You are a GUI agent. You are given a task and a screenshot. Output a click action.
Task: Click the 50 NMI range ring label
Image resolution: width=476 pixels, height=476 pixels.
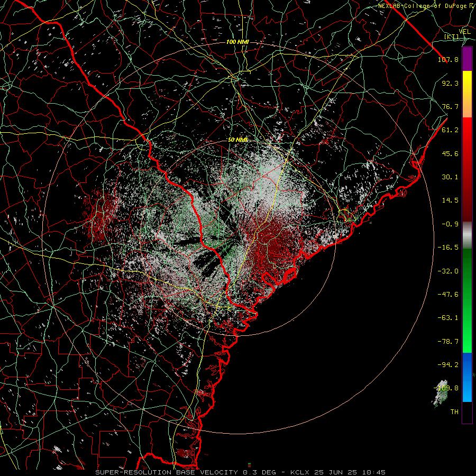pos(237,140)
